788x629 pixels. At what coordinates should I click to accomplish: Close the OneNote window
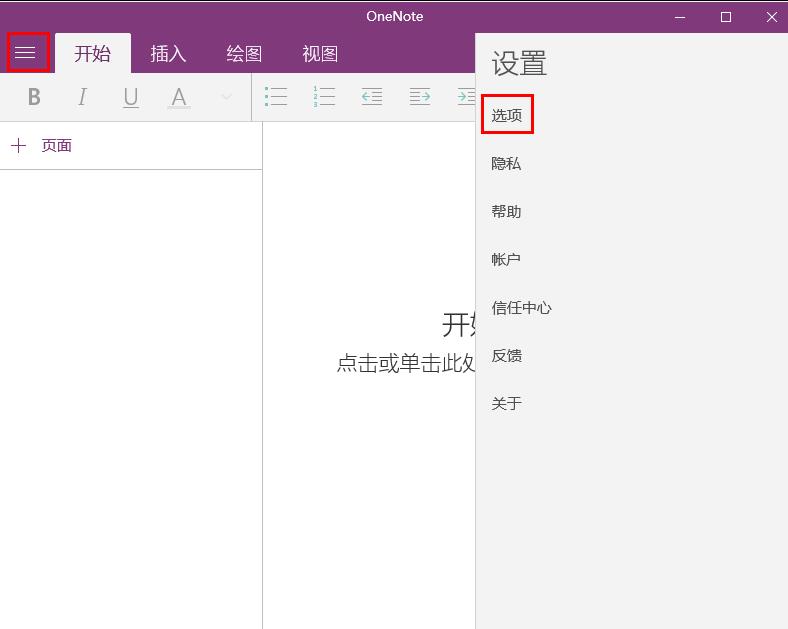772,17
